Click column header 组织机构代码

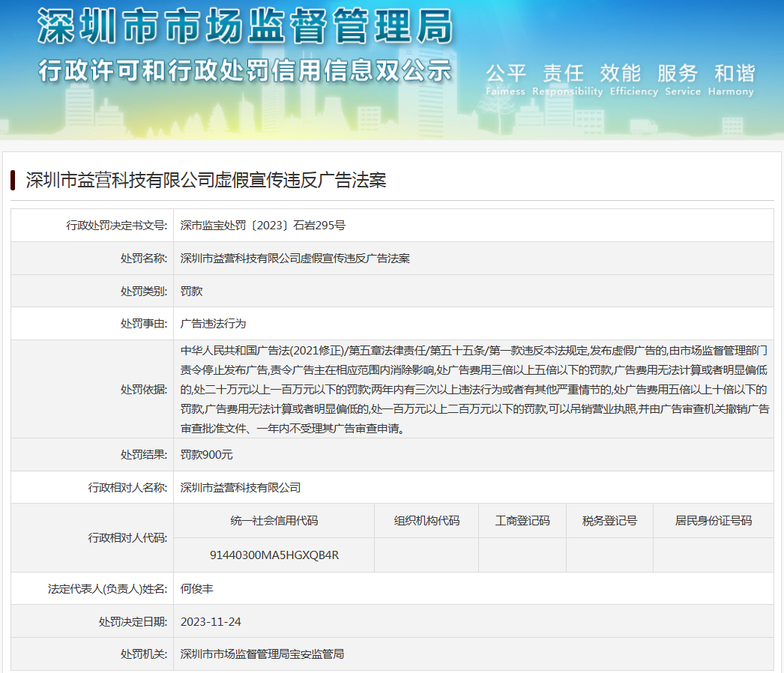426,521
